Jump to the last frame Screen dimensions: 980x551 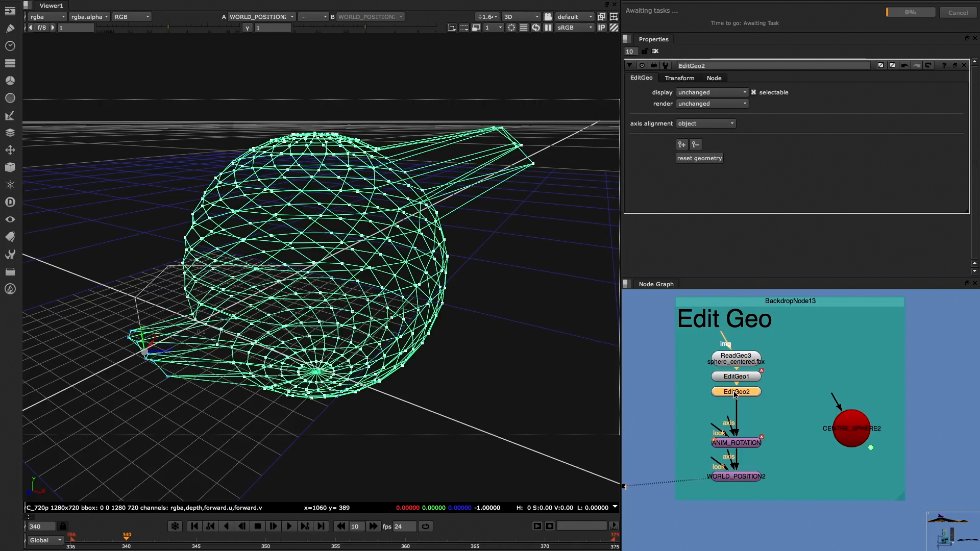[321, 526]
